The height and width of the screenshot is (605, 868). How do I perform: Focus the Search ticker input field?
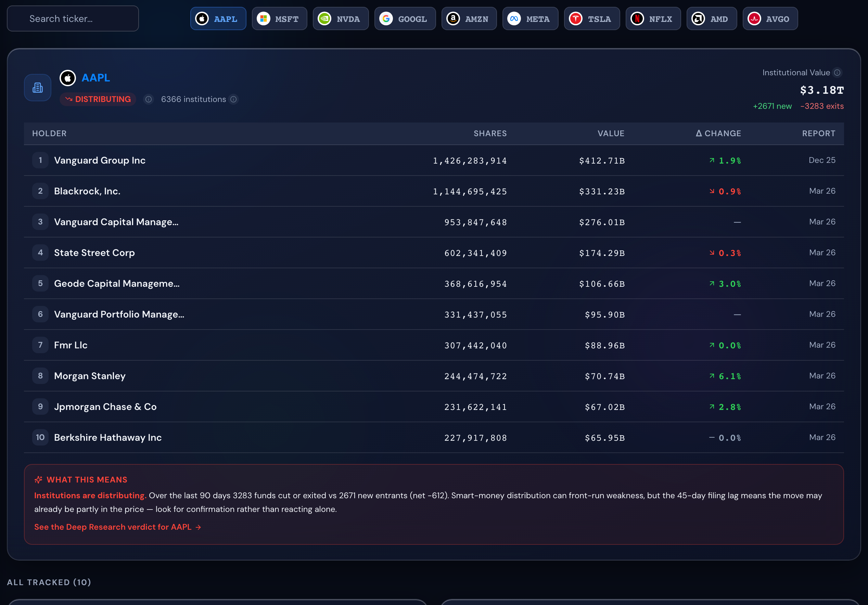click(73, 18)
